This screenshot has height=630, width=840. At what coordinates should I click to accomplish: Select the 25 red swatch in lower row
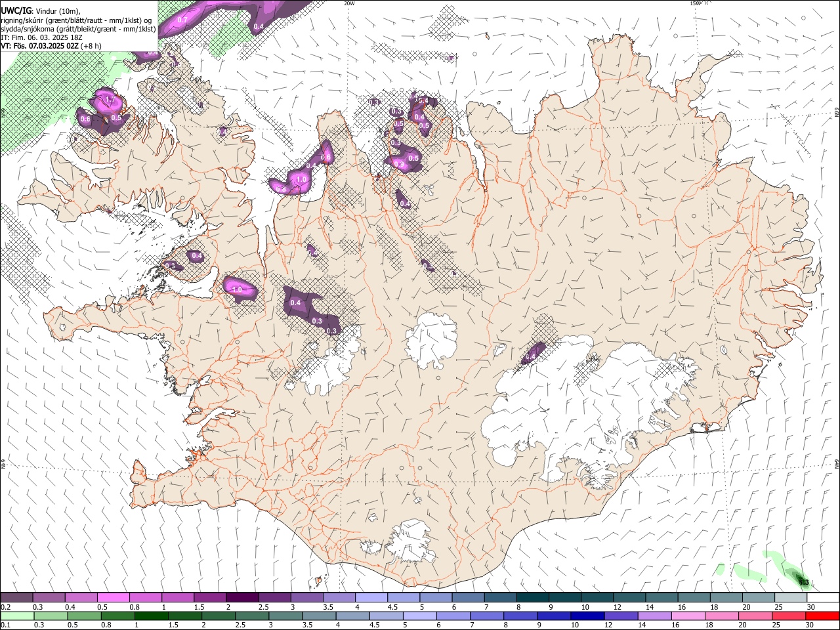click(789, 616)
